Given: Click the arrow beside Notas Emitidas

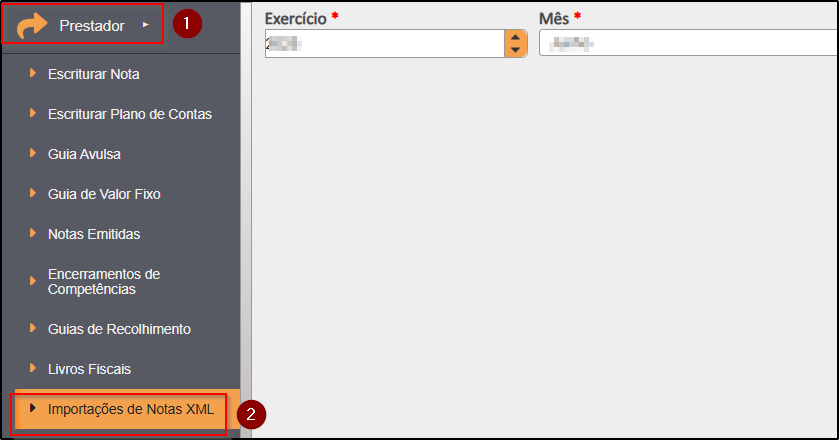Looking at the screenshot, I should pyautogui.click(x=33, y=233).
